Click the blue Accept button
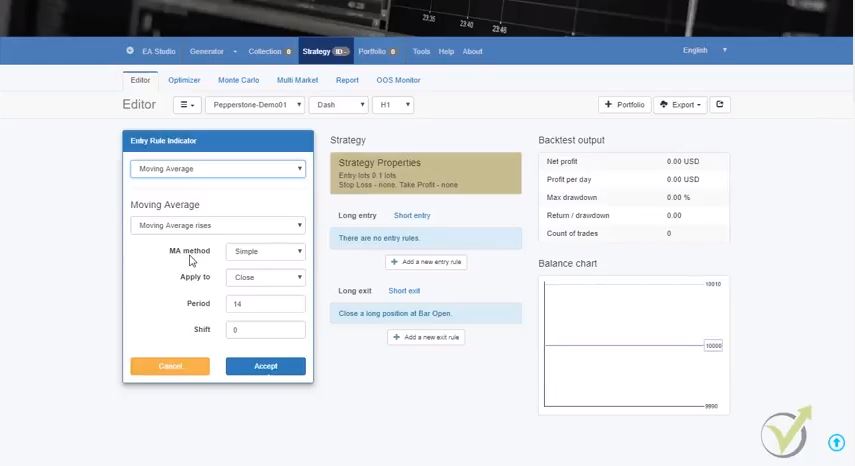Screen dimensions: 855x466 pos(266,366)
